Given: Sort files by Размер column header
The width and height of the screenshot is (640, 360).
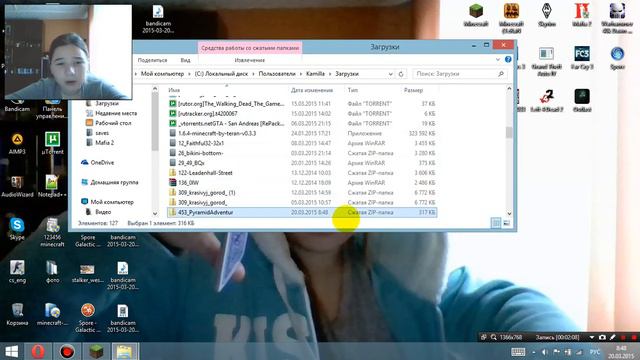Looking at the screenshot, I should point(413,90).
